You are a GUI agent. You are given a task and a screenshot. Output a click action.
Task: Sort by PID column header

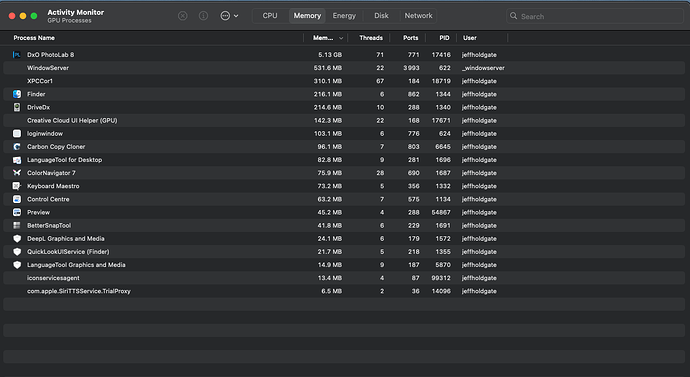coord(444,38)
